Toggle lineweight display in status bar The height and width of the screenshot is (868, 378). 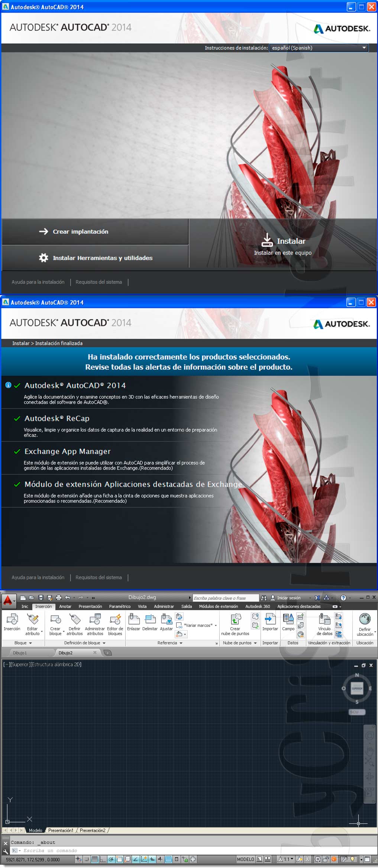(x=160, y=859)
